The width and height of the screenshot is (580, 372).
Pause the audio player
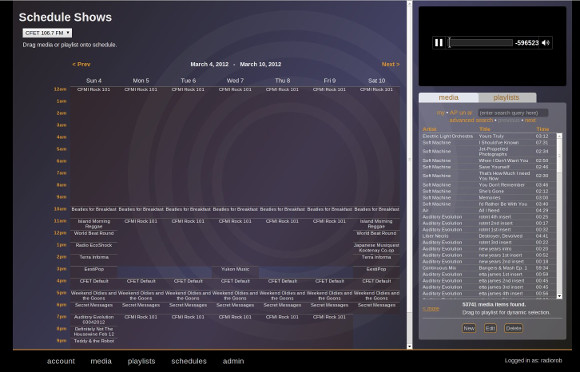(x=439, y=43)
